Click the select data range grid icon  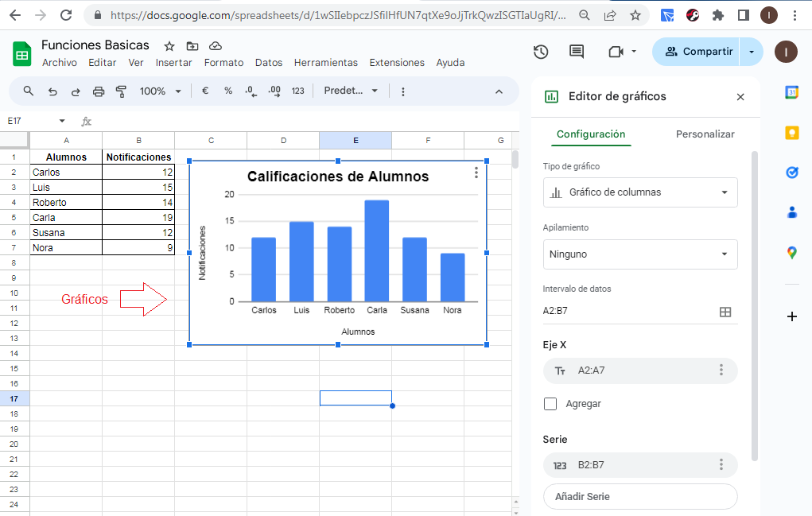coord(725,312)
